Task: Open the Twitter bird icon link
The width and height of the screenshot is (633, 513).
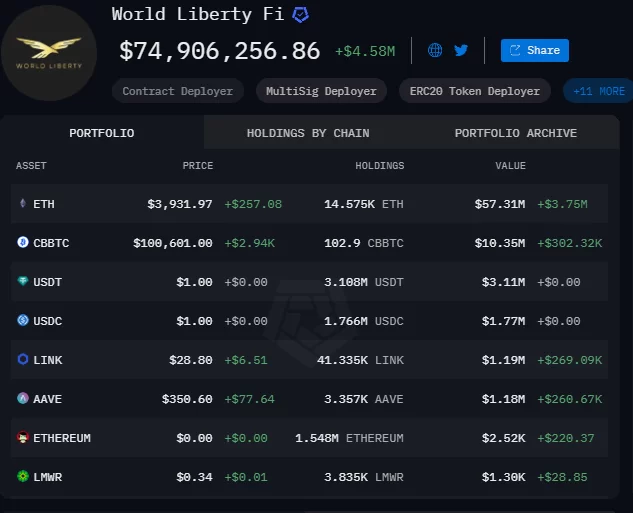Action: pos(461,50)
